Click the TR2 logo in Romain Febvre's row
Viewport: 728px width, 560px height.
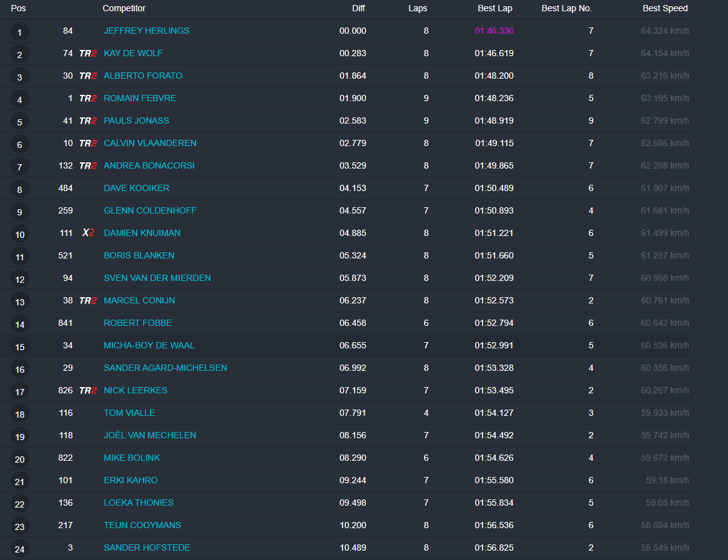coord(88,99)
